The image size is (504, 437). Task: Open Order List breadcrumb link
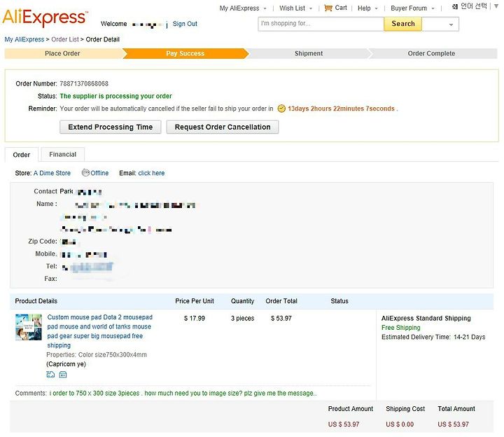point(65,39)
